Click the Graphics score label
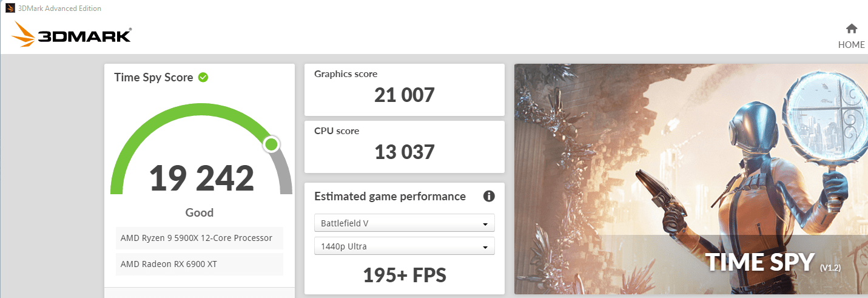The width and height of the screenshot is (868, 298). point(346,74)
